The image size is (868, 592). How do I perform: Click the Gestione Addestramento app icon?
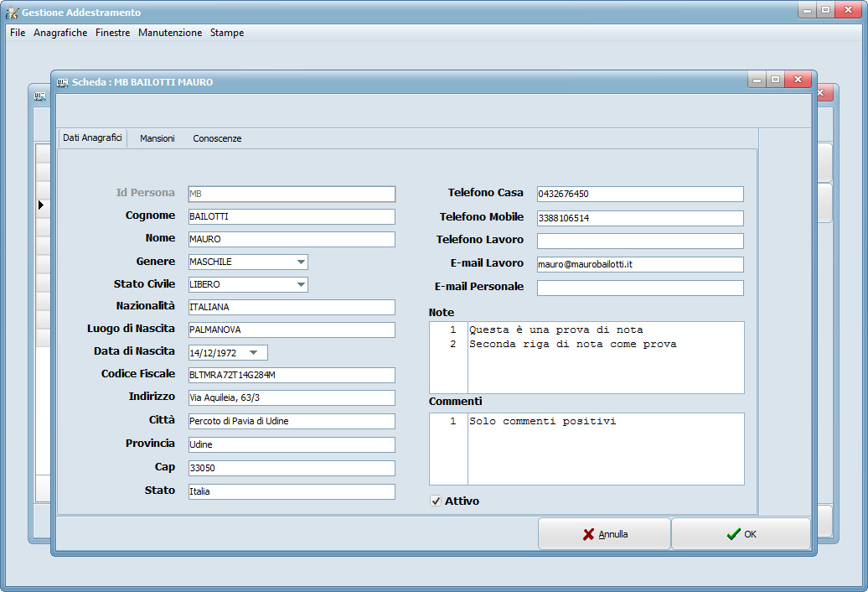coord(12,13)
